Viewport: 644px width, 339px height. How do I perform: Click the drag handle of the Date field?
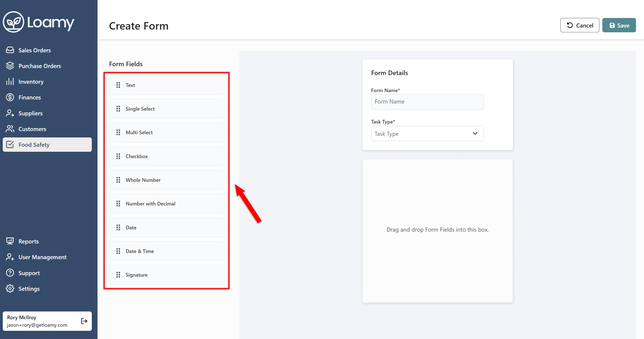point(118,228)
